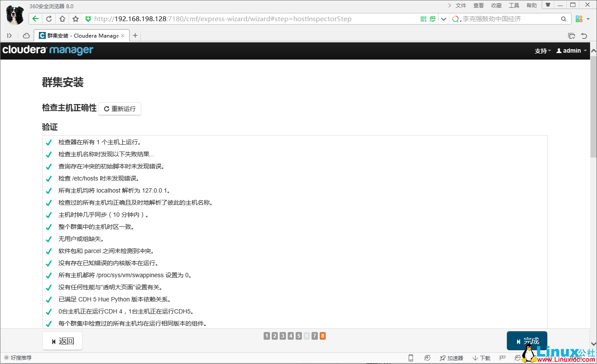Viewport: 597px width, 364px height.
Task: Click the green speed-mode icon beside address bar
Action: 432,19
